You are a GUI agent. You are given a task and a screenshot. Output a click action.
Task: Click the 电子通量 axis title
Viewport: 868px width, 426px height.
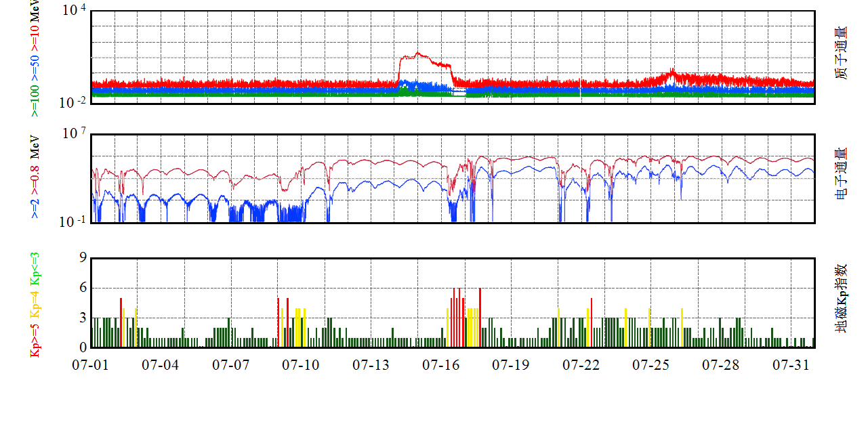pos(840,174)
